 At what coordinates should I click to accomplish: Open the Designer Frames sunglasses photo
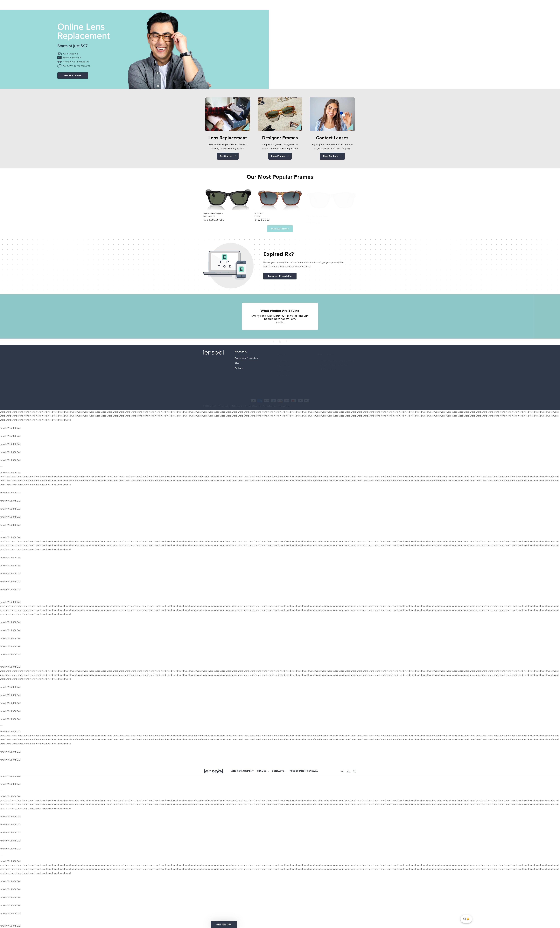pos(280,114)
